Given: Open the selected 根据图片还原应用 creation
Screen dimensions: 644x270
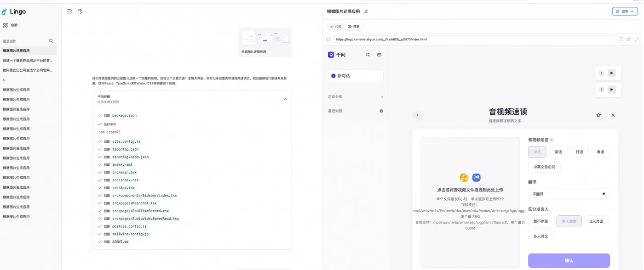Looking at the screenshot, I should click(x=29, y=51).
